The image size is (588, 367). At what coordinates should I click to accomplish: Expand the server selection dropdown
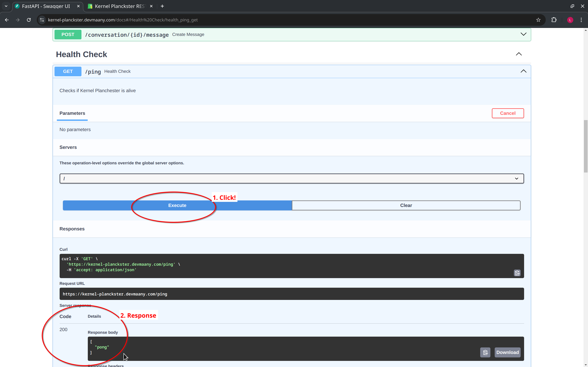point(516,178)
